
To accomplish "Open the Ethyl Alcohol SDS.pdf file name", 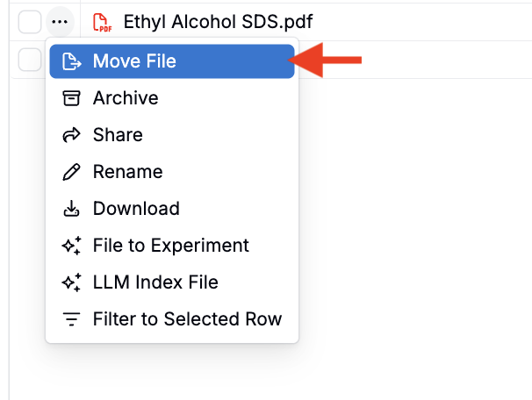I will 218,22.
